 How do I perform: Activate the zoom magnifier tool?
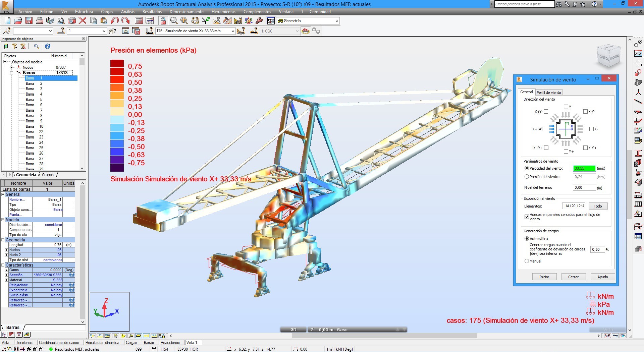tap(173, 21)
